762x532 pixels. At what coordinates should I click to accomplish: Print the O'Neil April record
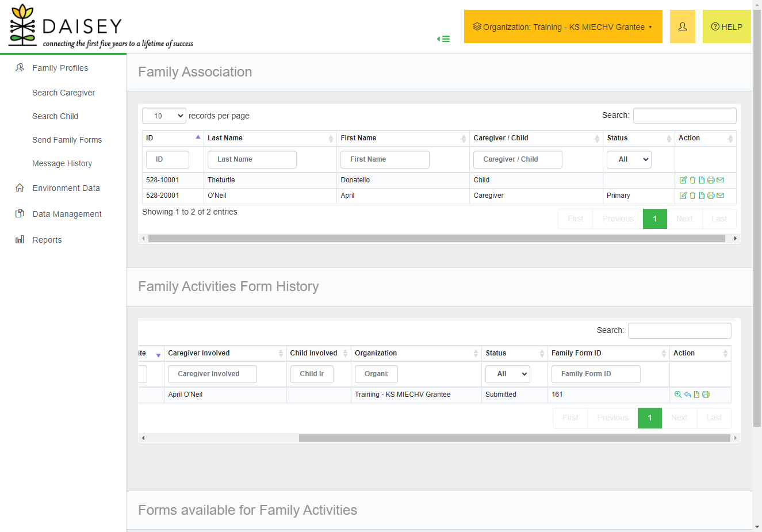pos(711,196)
